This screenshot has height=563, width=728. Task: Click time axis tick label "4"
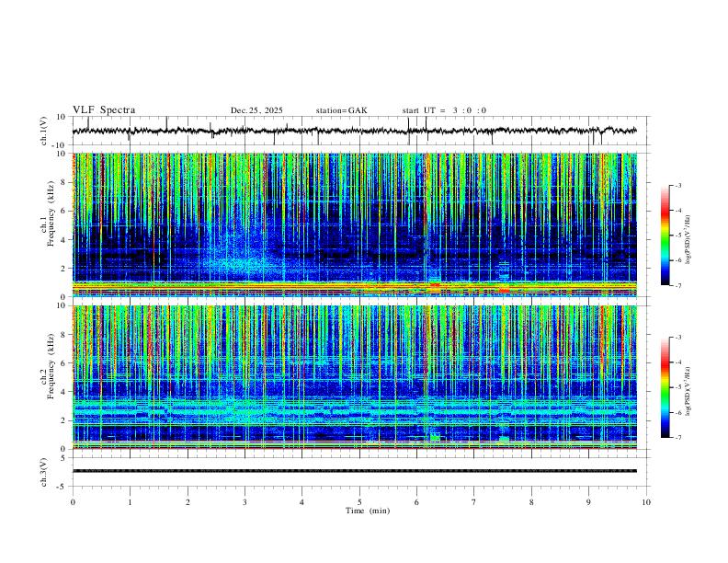[302, 502]
